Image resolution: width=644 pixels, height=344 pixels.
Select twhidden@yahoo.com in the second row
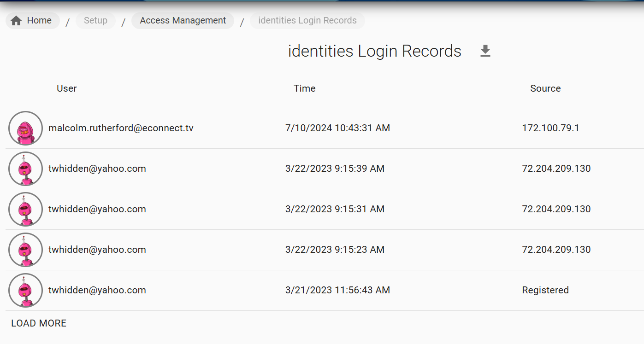[x=97, y=169]
